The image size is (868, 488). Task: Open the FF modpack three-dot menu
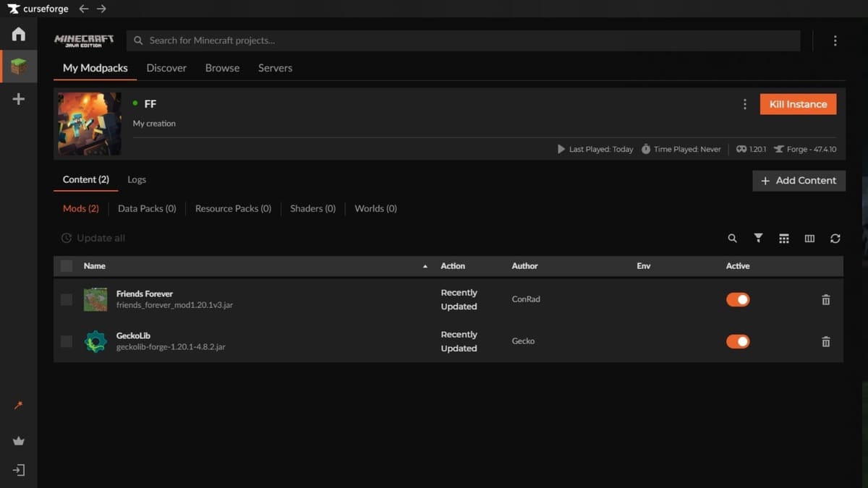[x=745, y=104]
